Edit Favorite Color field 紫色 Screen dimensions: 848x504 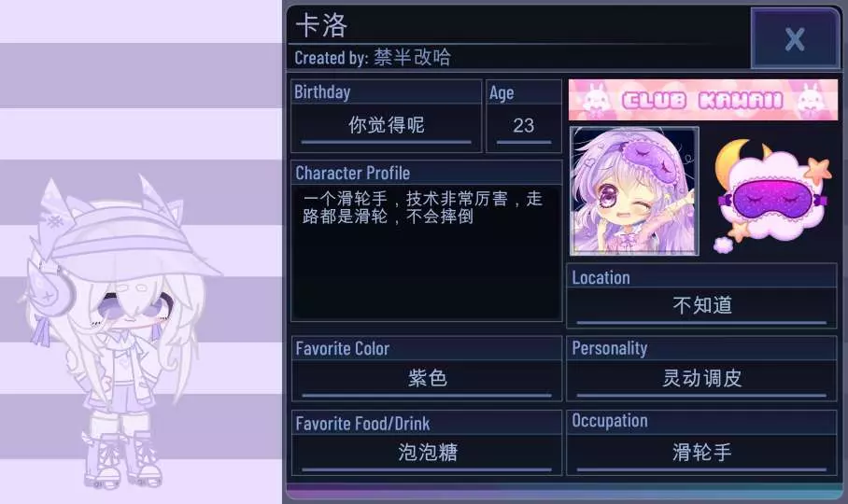click(x=427, y=378)
